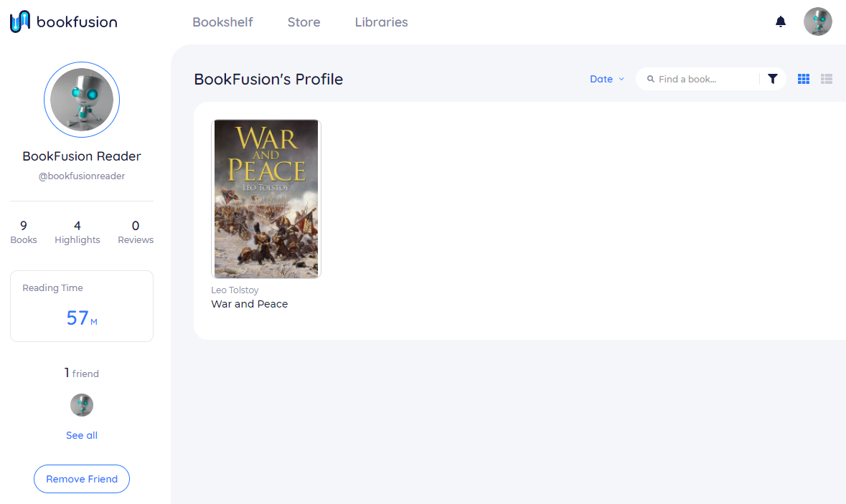Click See all friends link
The height and width of the screenshot is (504, 846).
82,435
